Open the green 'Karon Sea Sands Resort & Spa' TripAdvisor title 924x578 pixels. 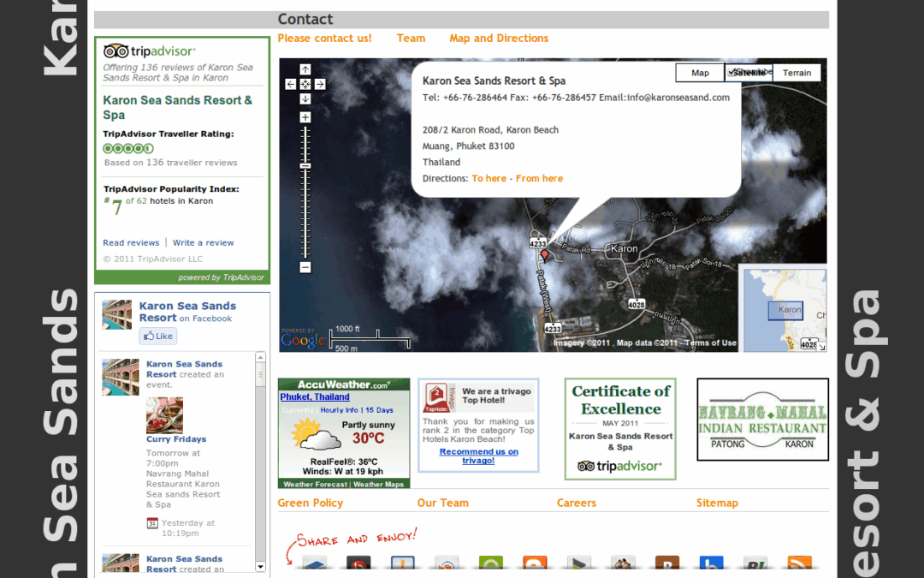tap(177, 107)
